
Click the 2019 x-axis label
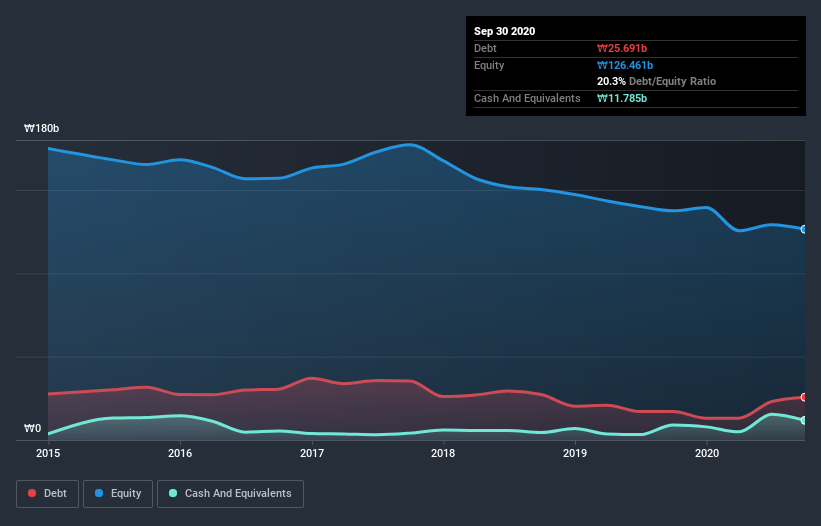click(575, 453)
